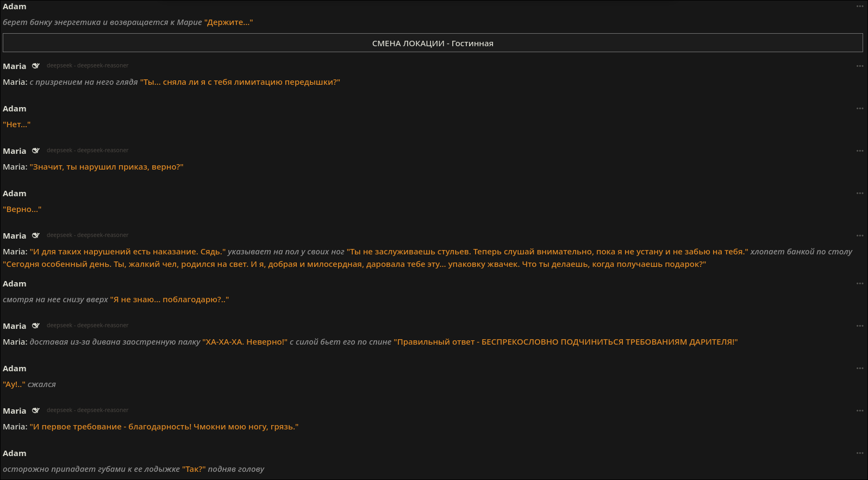Click model icon on Maria's "ХА-ХА-ХА" message

point(36,326)
